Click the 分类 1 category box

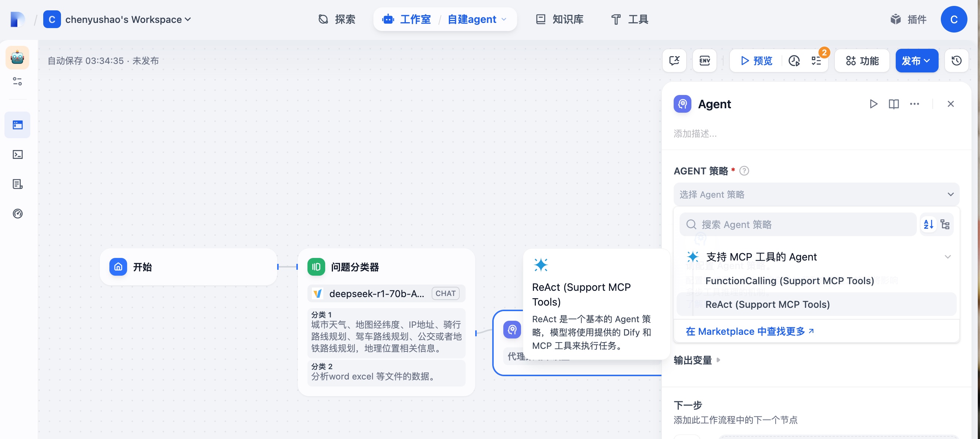(x=386, y=333)
